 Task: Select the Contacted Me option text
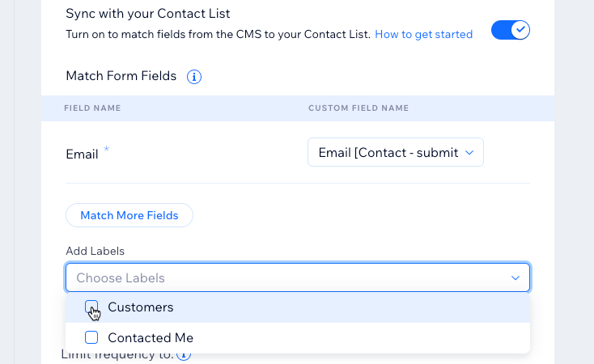pyautogui.click(x=151, y=338)
